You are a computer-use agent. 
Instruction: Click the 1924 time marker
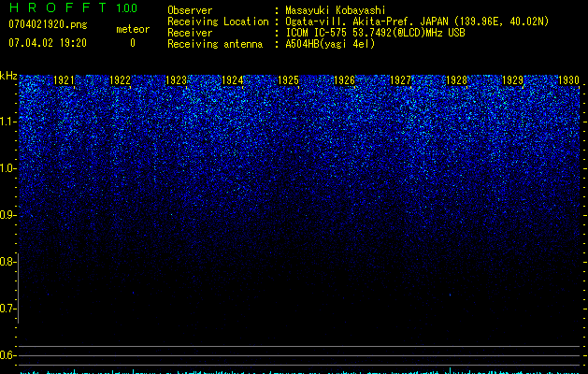point(232,80)
